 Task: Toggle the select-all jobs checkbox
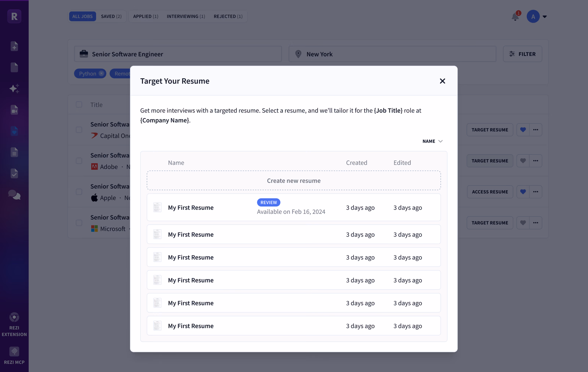(x=79, y=104)
